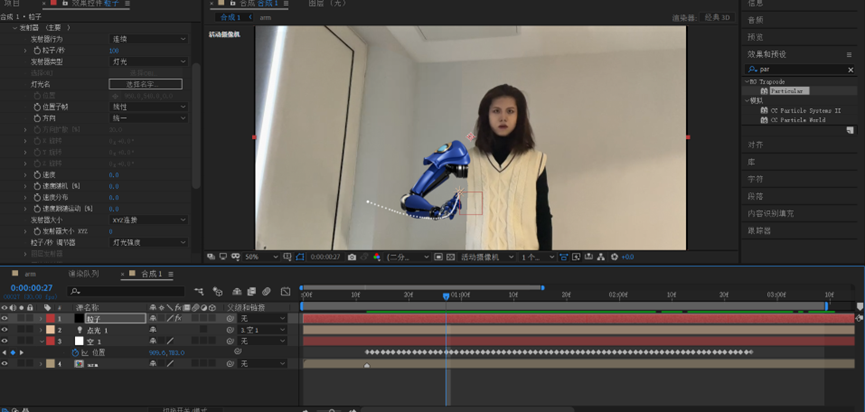Click the 3D glasses draft icon in viewer bar

click(x=236, y=257)
